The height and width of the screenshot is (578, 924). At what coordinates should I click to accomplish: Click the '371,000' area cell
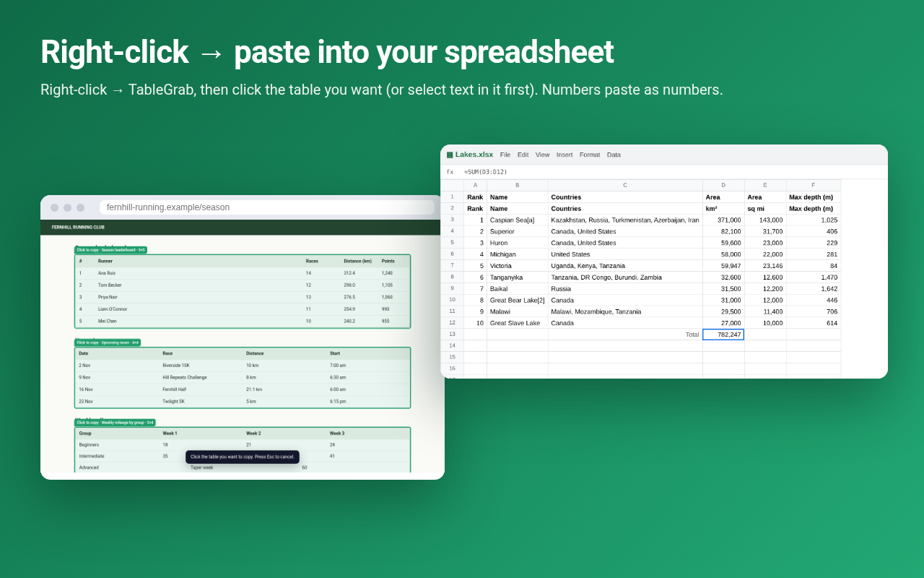[x=723, y=220]
